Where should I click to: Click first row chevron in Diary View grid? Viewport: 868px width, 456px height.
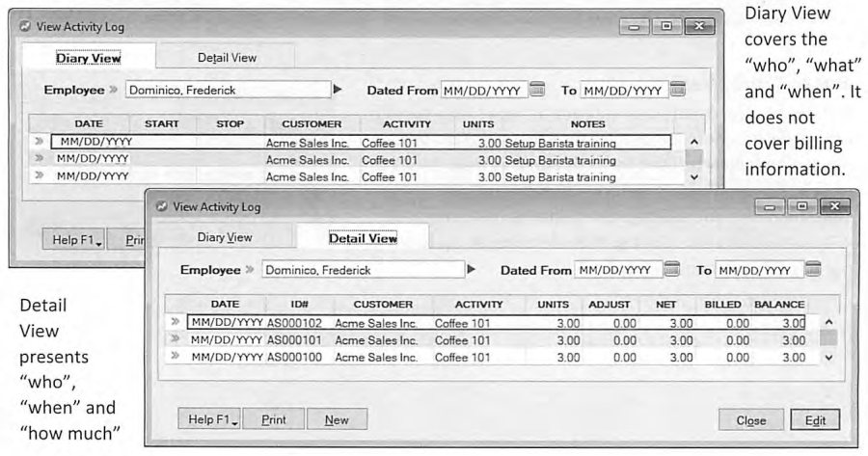[39, 141]
